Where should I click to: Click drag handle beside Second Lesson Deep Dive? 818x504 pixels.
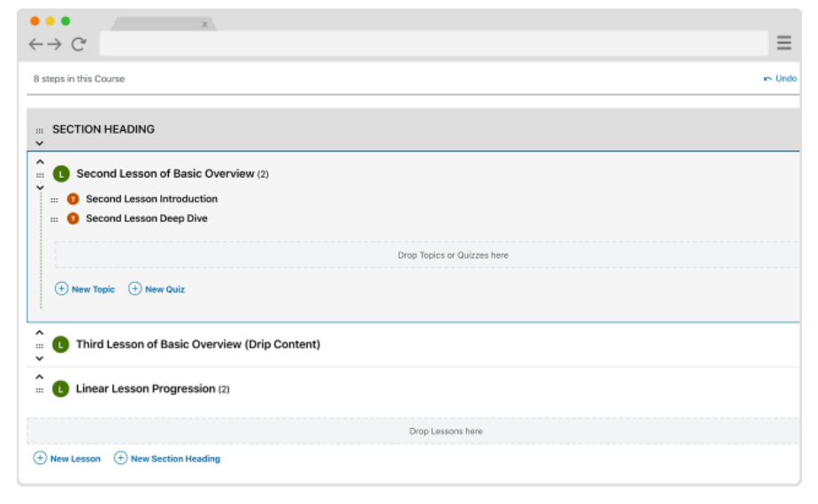point(54,219)
